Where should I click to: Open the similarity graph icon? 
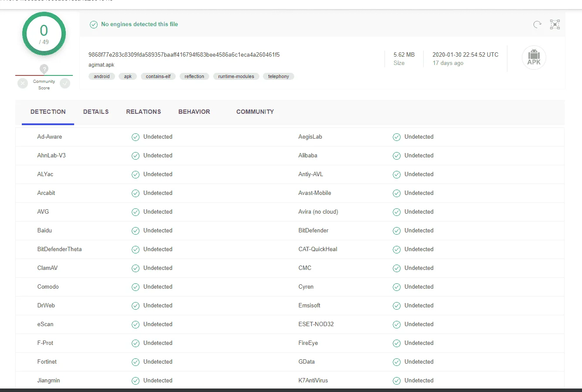tap(555, 24)
